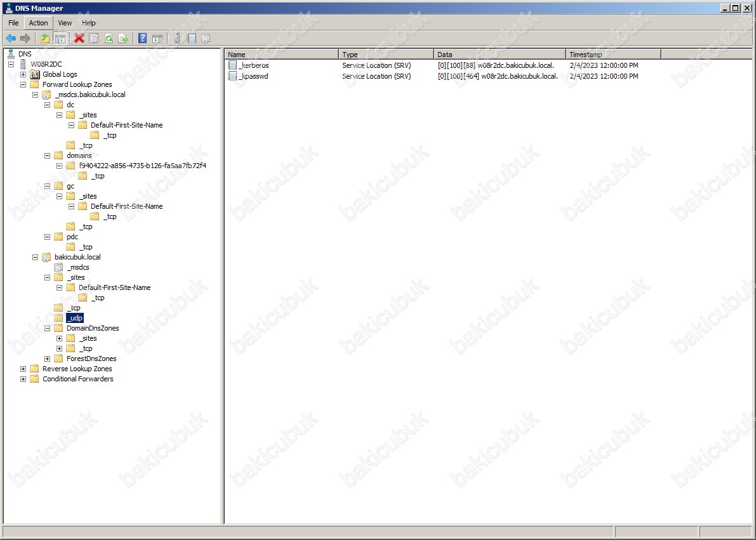Collapse the Forward Lookup Zones node
756x540 pixels.
click(23, 84)
